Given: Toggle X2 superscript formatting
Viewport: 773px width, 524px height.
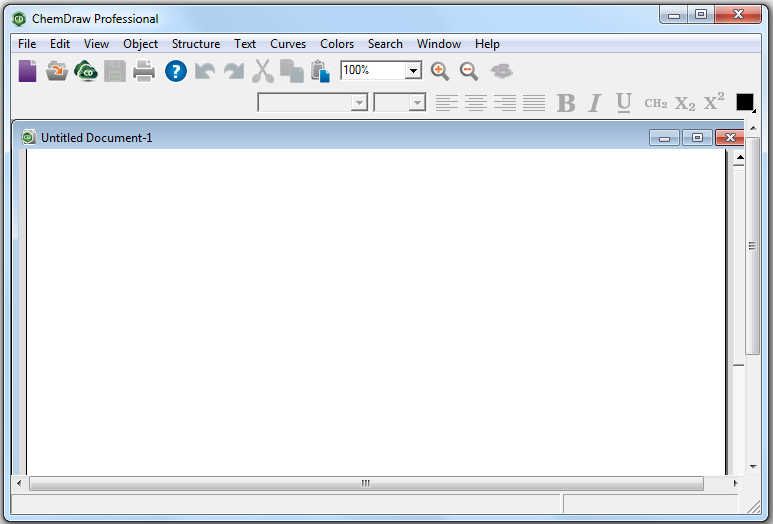Looking at the screenshot, I should click(x=714, y=102).
